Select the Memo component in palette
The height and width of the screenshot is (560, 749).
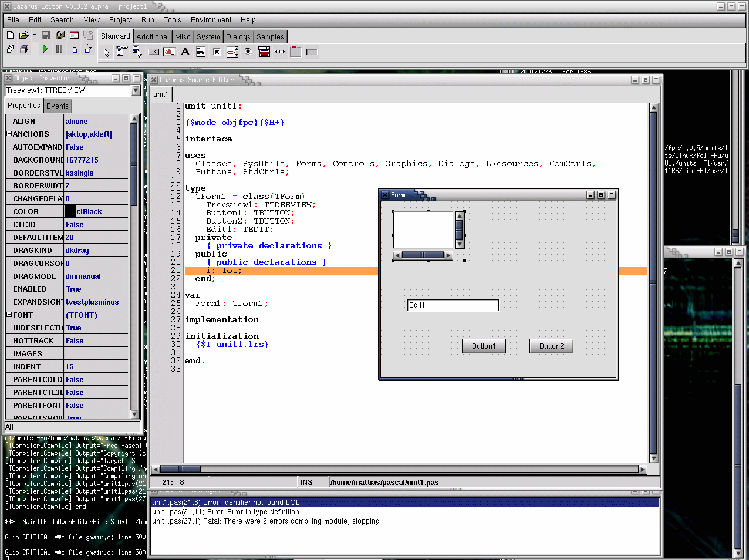[201, 52]
